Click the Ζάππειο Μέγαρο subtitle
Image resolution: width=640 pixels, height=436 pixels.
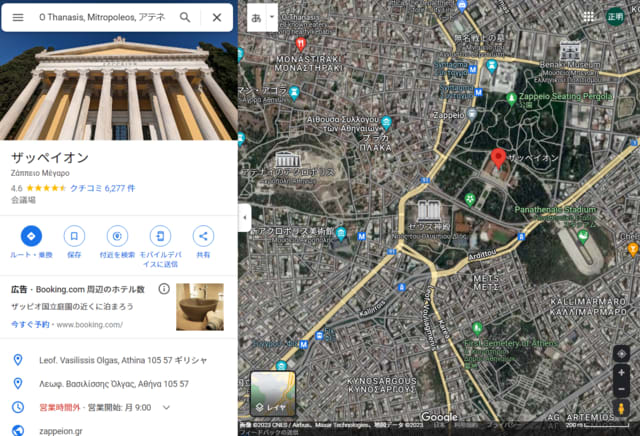[x=40, y=173]
